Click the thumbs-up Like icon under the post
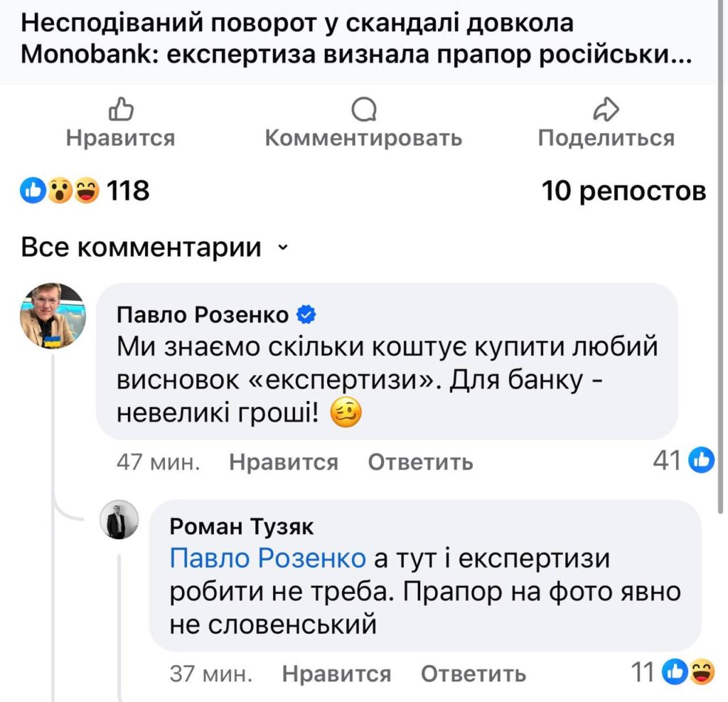This screenshot has width=728, height=702. tap(120, 110)
